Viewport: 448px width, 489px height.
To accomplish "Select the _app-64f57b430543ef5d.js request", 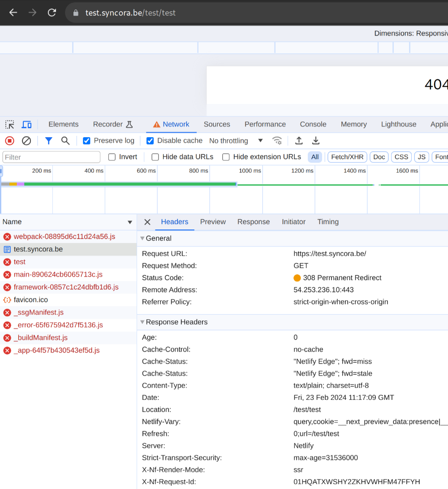I will (68, 351).
